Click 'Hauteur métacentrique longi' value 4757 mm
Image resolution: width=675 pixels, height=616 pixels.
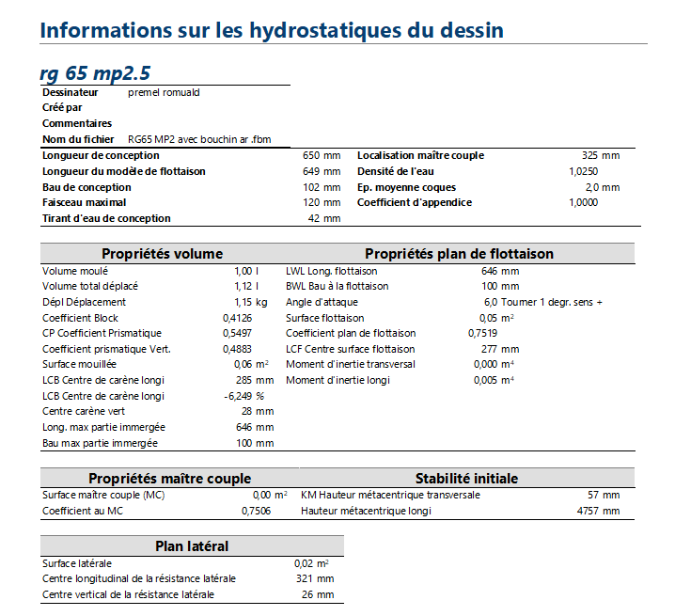pos(598,512)
